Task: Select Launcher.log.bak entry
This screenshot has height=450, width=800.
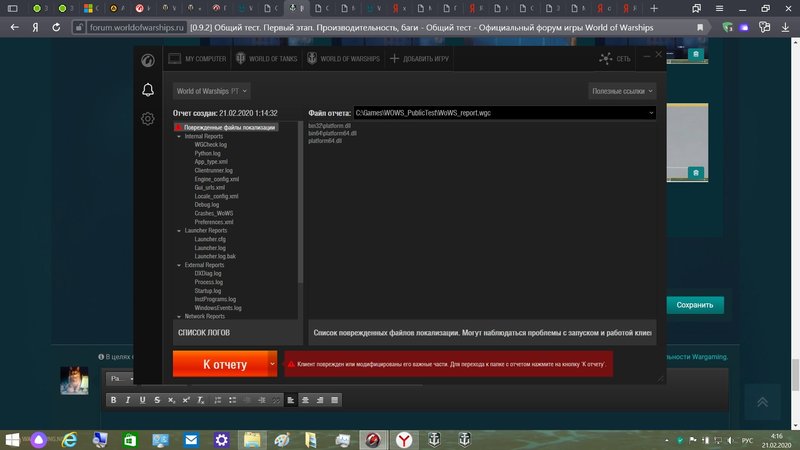Action: (215, 256)
